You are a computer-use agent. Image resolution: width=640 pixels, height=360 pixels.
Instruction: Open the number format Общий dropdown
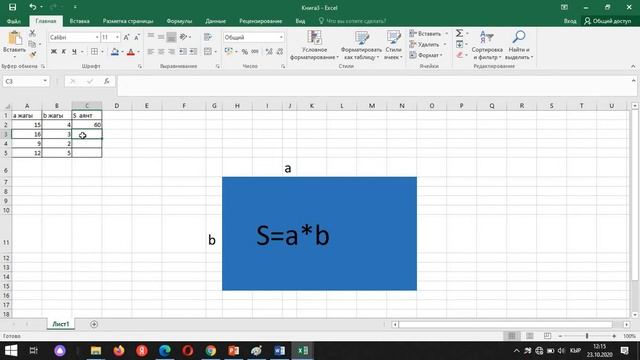(281, 37)
